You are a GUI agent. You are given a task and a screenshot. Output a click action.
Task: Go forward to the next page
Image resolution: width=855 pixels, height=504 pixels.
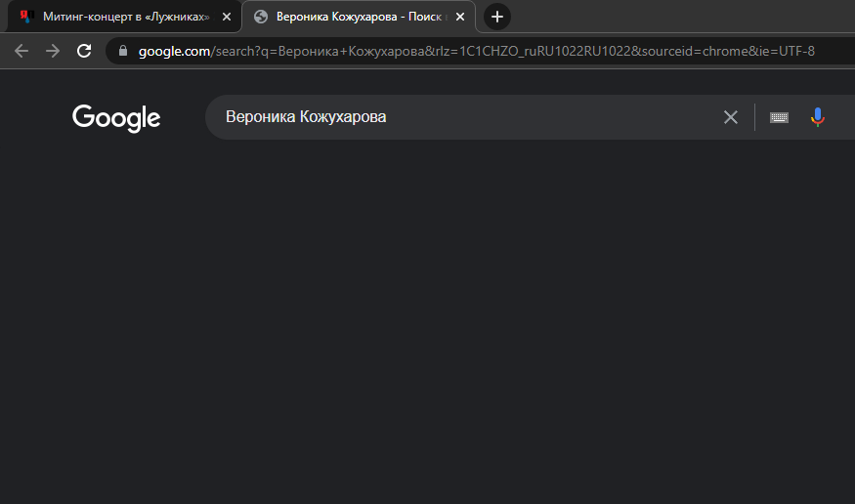point(53,51)
